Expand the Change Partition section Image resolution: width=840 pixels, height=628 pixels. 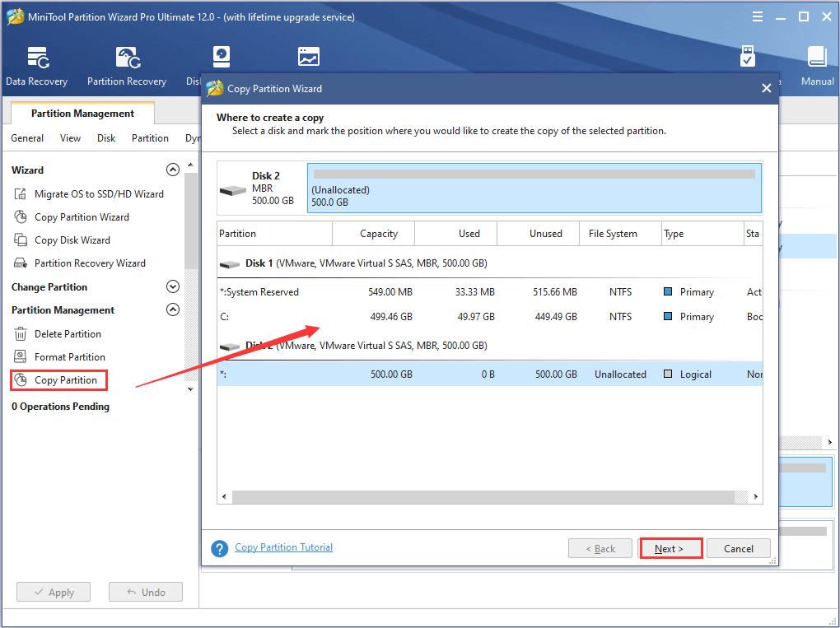click(173, 286)
